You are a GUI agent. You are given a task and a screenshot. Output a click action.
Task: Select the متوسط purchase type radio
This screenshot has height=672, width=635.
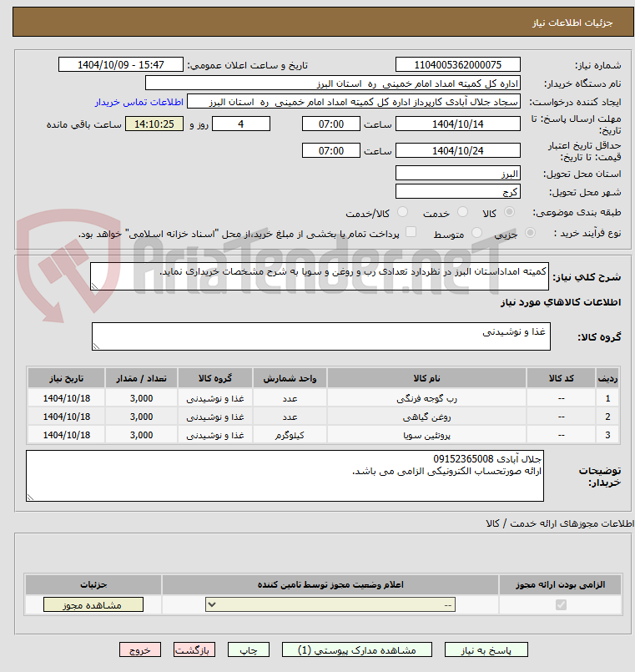coord(476,232)
